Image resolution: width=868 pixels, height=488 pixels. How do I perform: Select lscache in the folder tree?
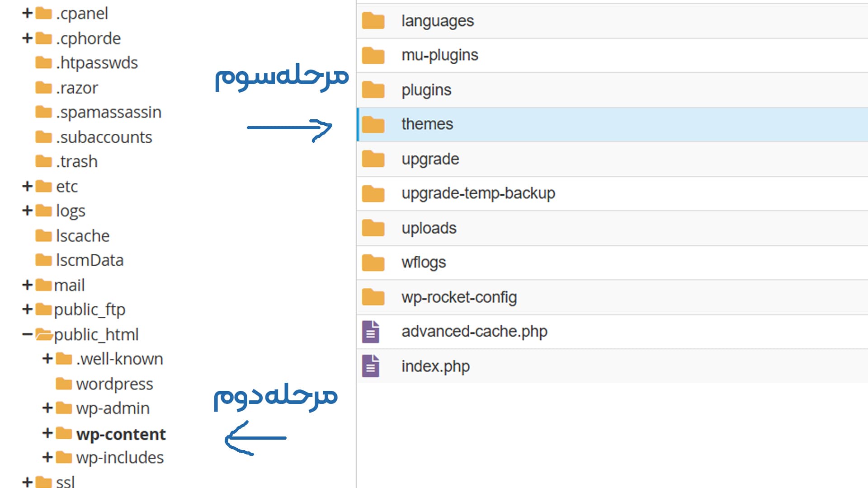[x=83, y=236]
